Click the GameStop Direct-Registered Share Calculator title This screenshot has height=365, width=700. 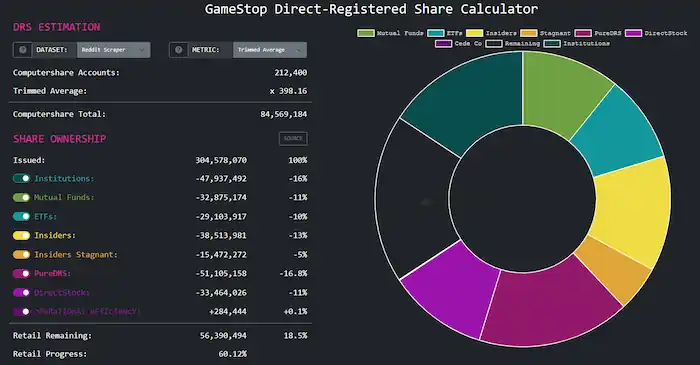click(x=371, y=9)
